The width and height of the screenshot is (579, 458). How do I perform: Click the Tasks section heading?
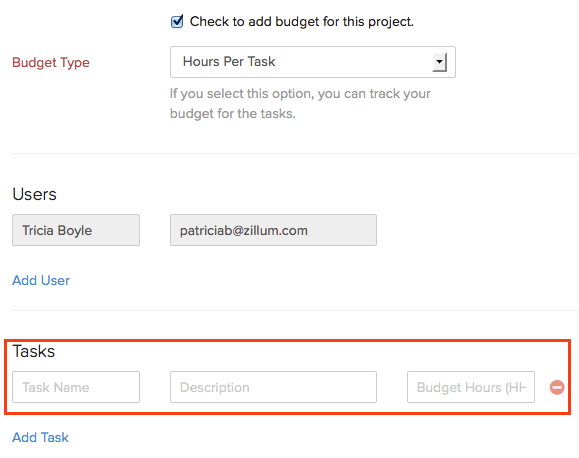click(x=34, y=351)
